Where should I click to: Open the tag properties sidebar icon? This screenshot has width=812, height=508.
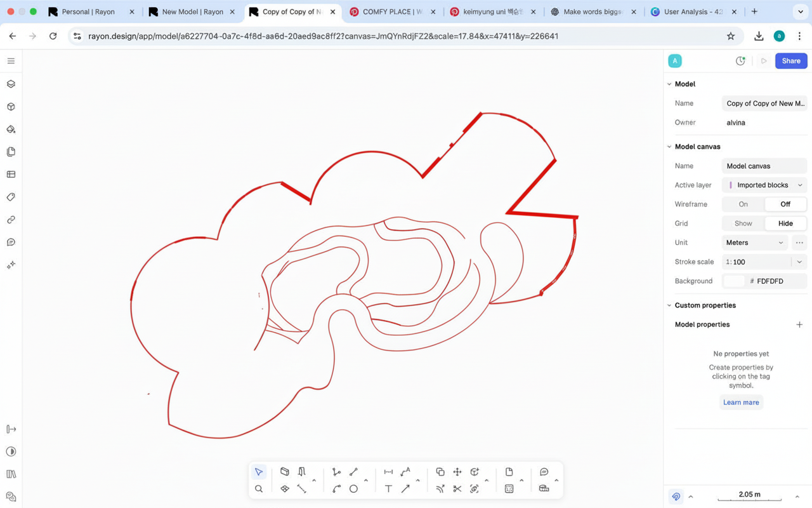(11, 197)
